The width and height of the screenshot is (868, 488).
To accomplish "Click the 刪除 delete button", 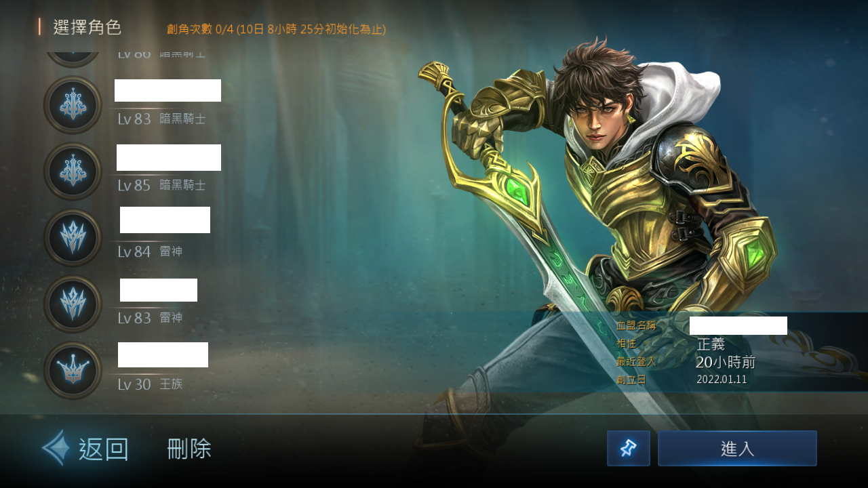I will coord(189,449).
